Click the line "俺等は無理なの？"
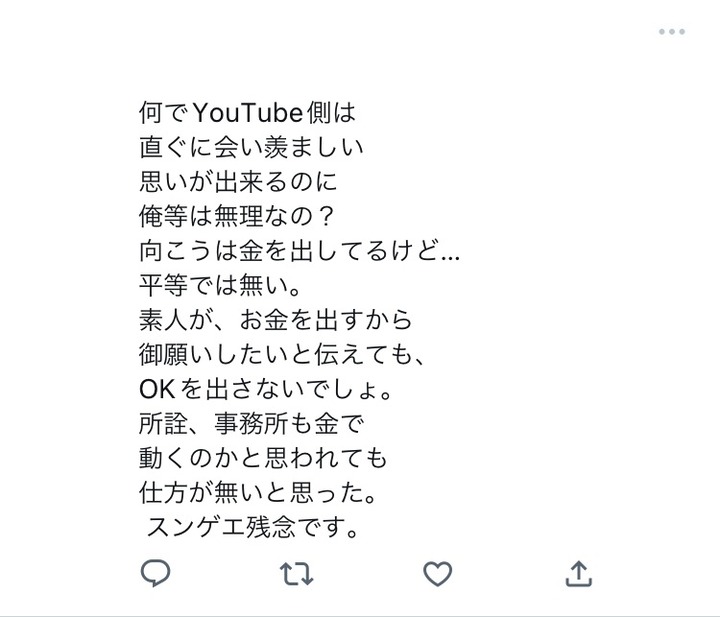720x617 pixels. tap(238, 216)
